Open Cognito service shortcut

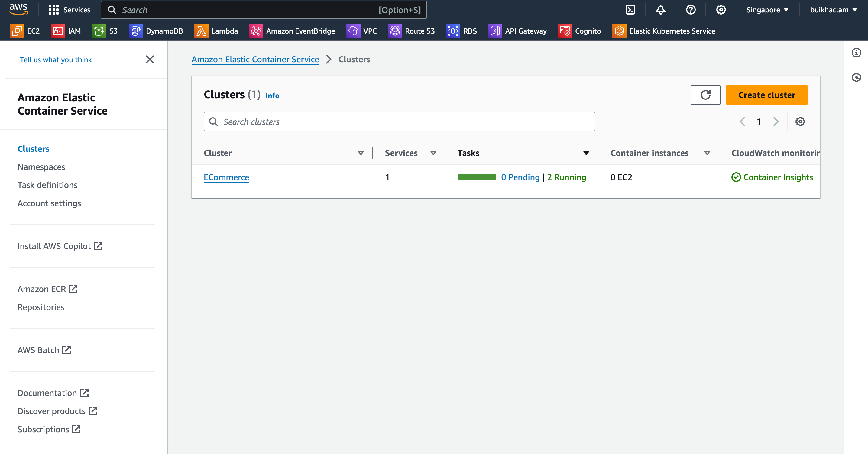(x=580, y=31)
